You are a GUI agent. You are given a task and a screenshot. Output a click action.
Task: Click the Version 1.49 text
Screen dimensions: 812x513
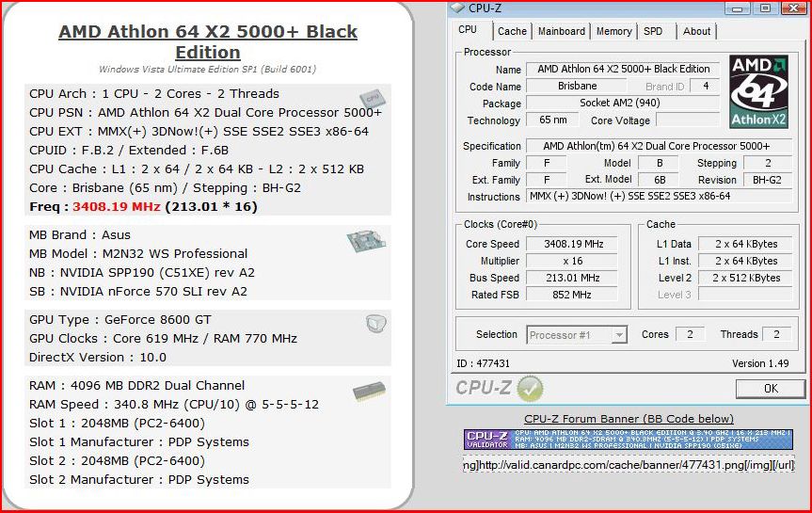760,363
